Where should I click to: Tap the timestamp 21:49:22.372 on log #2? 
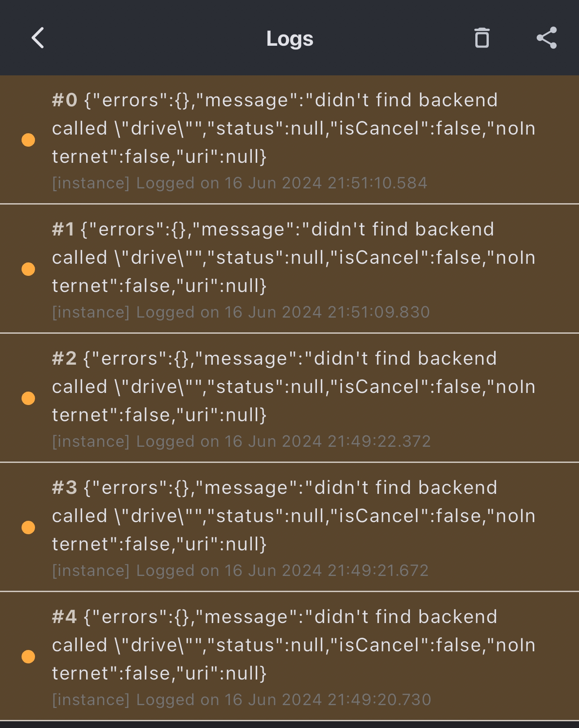(379, 441)
